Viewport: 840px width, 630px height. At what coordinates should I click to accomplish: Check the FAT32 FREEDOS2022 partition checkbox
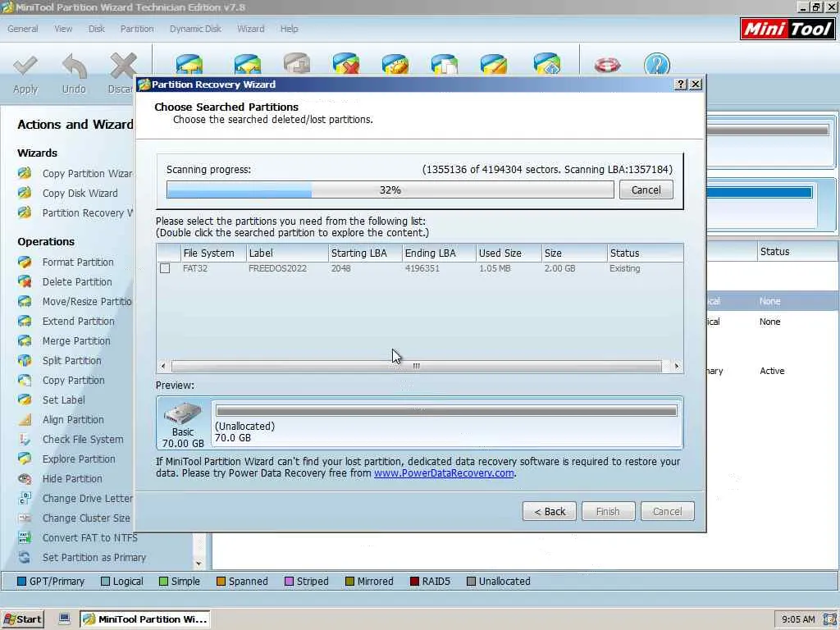tap(165, 268)
